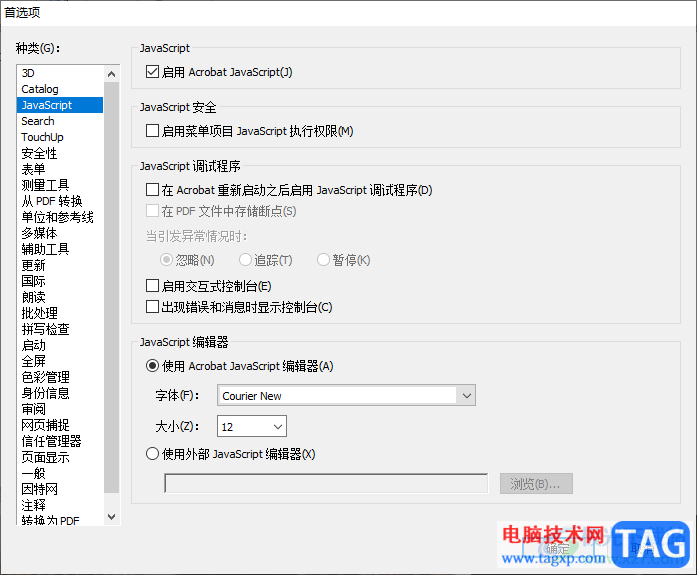The image size is (697, 575).
Task: Tick 在 PDF 文件中存储断点 checkbox
Action: (152, 211)
